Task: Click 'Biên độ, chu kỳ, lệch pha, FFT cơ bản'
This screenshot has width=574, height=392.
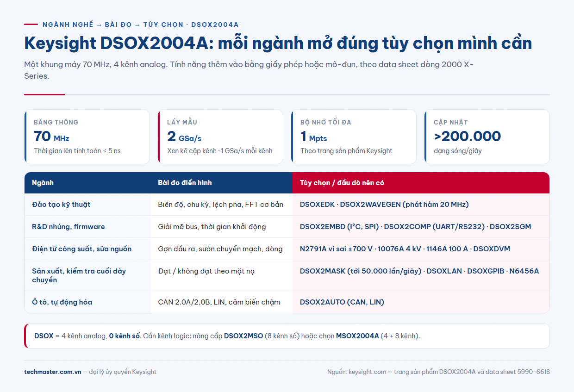Action: tap(220, 205)
